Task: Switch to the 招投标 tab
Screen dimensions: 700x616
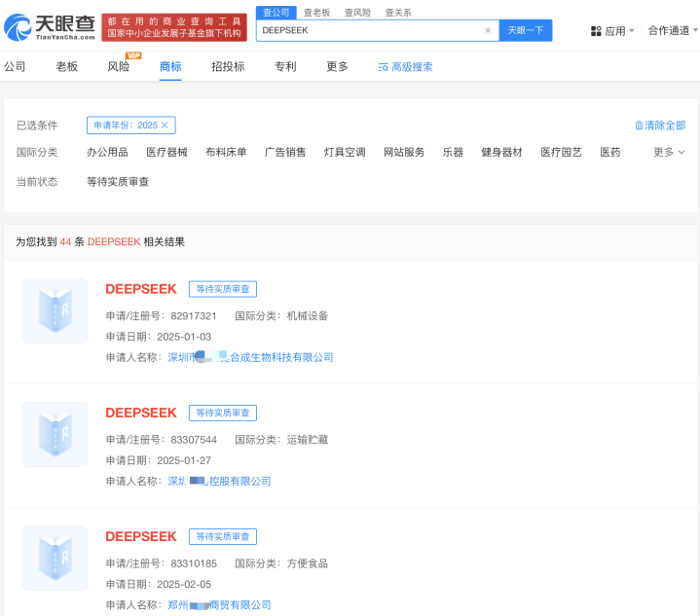Action: click(228, 67)
